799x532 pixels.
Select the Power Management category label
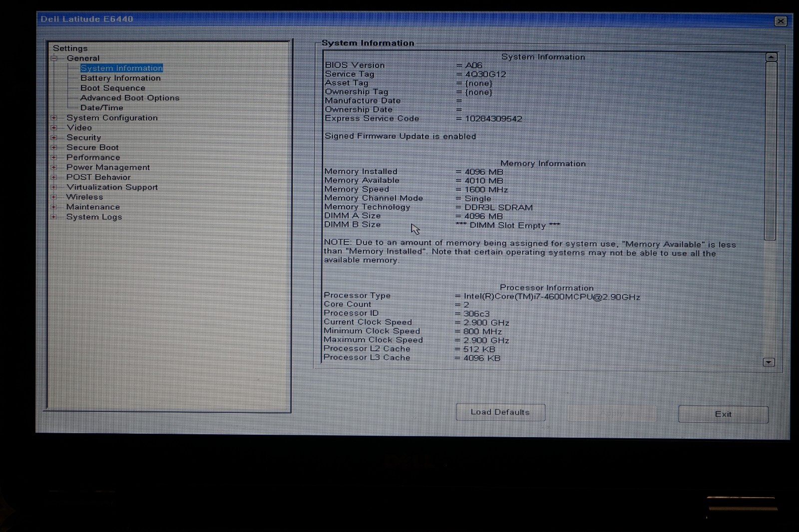pos(108,167)
